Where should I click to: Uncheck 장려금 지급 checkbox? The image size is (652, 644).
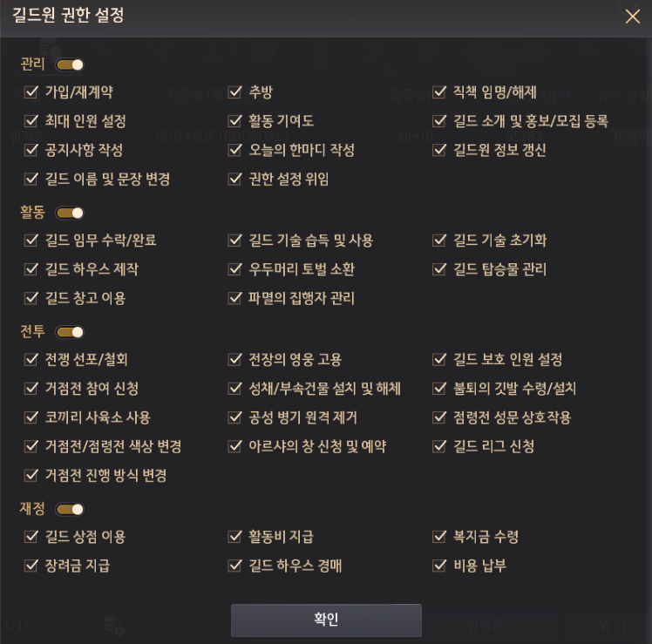(x=31, y=566)
